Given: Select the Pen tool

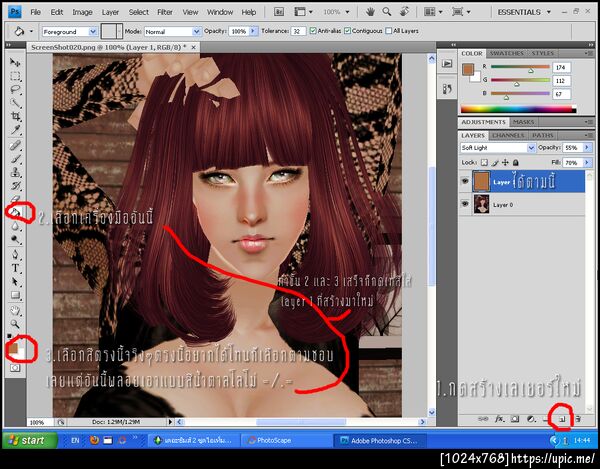Looking at the screenshot, I should click(x=15, y=254).
